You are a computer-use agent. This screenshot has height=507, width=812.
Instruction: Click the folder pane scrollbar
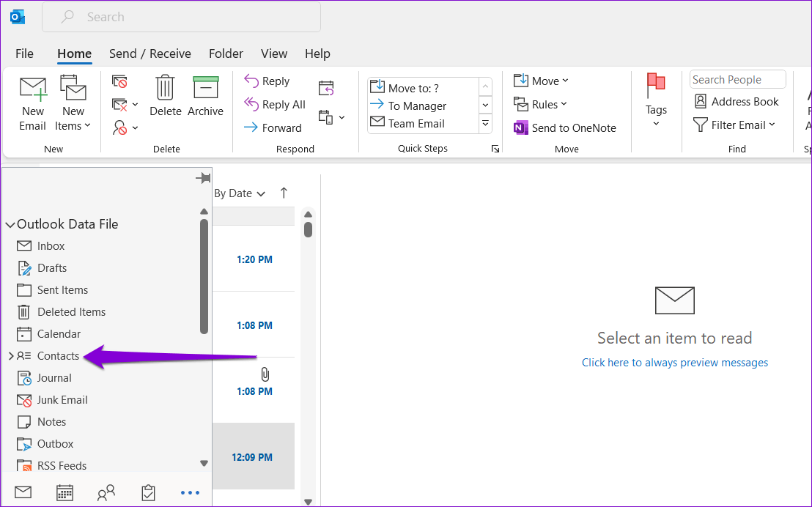pyautogui.click(x=204, y=276)
